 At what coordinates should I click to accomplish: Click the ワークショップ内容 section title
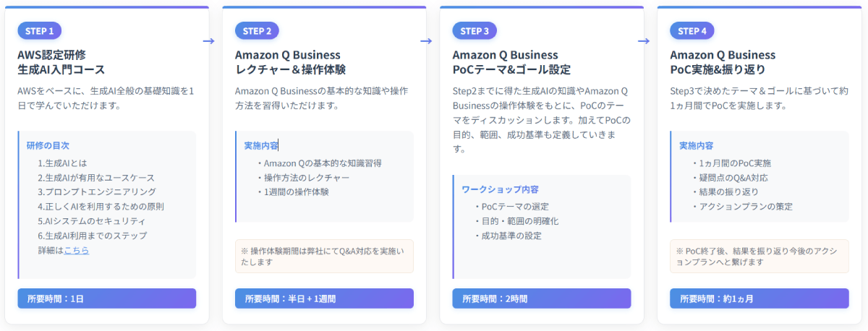tap(500, 189)
